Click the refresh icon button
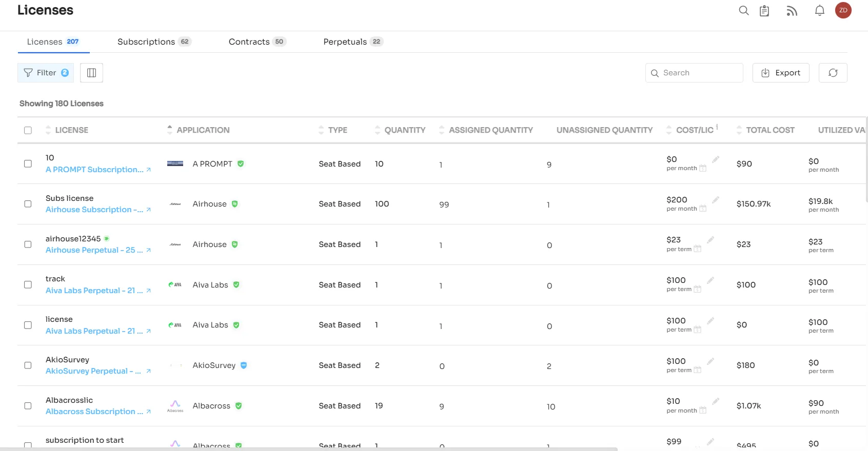 833,73
